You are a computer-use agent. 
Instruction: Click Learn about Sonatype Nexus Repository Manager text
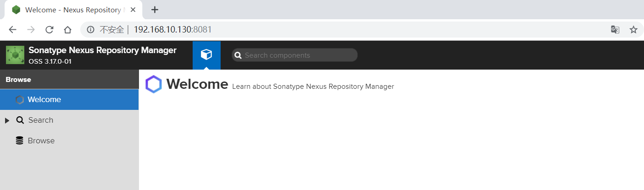coord(313,87)
